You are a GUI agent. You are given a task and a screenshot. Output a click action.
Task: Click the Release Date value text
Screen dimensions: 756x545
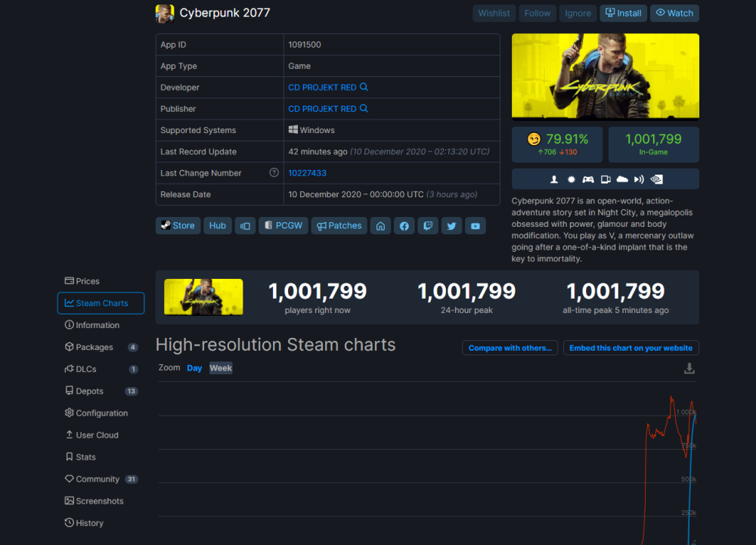[x=383, y=195]
